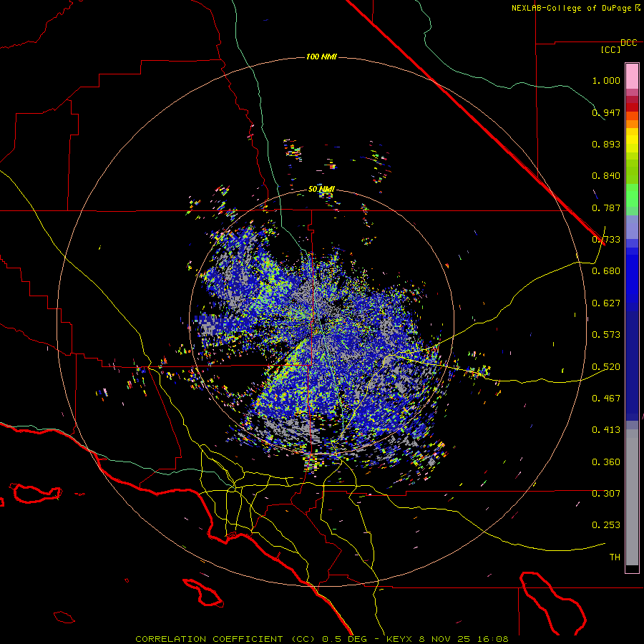Click the 0.467 legend value
Screen dimensions: 644x644
(x=606, y=399)
